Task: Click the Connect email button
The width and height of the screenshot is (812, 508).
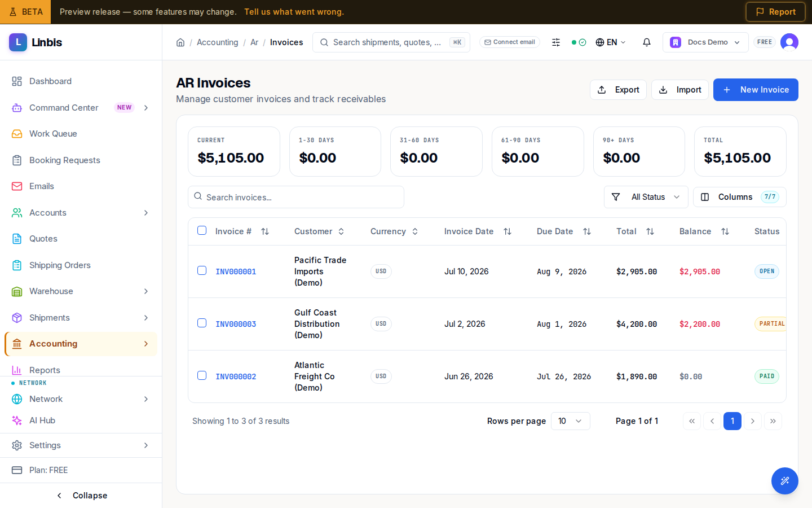Action: click(x=510, y=42)
